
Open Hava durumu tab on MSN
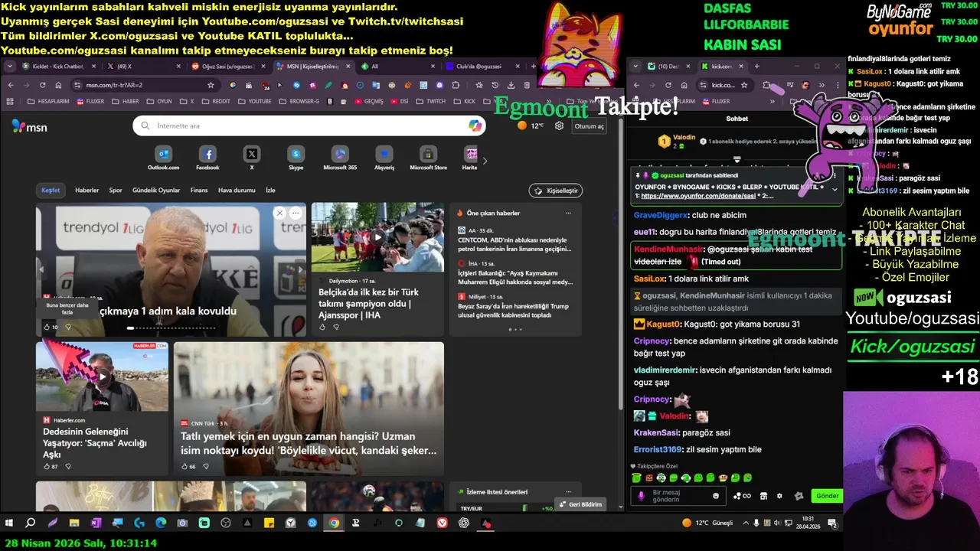[x=237, y=190]
